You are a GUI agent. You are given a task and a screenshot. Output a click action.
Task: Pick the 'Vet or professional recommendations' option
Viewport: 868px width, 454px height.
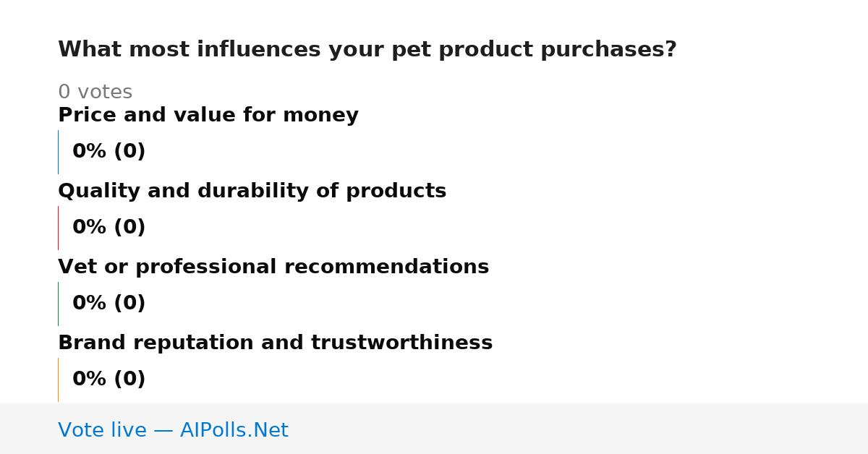point(273,267)
